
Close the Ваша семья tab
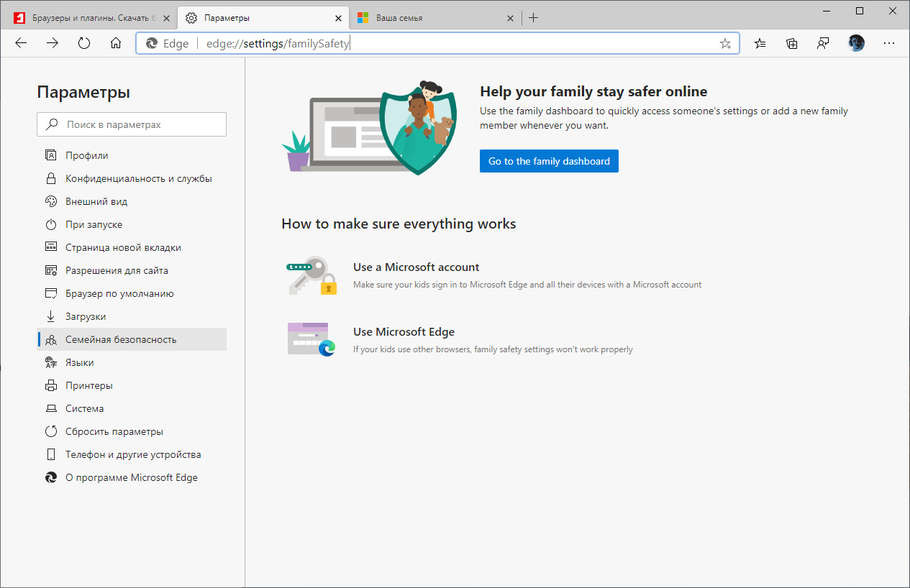[510, 17]
